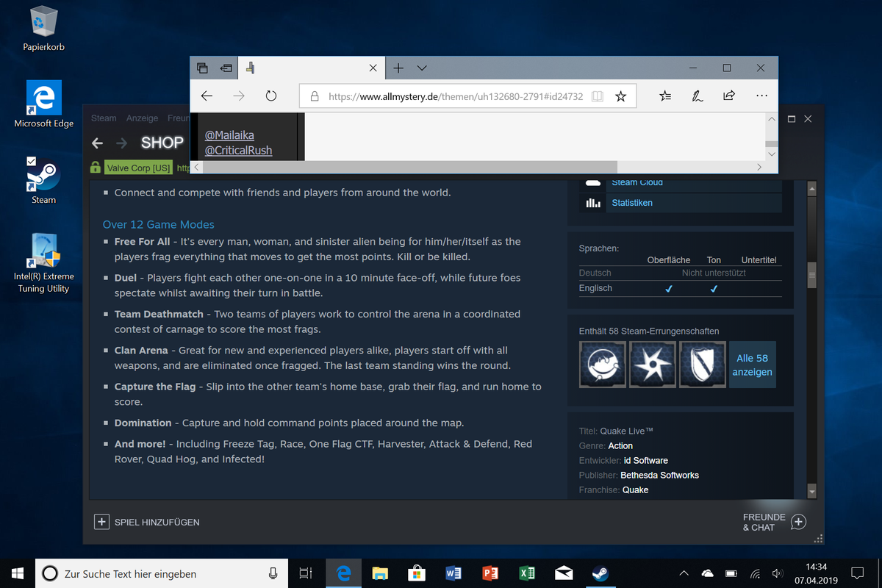This screenshot has height=588, width=882.
Task: Go forward in Edge browser
Action: (x=238, y=96)
